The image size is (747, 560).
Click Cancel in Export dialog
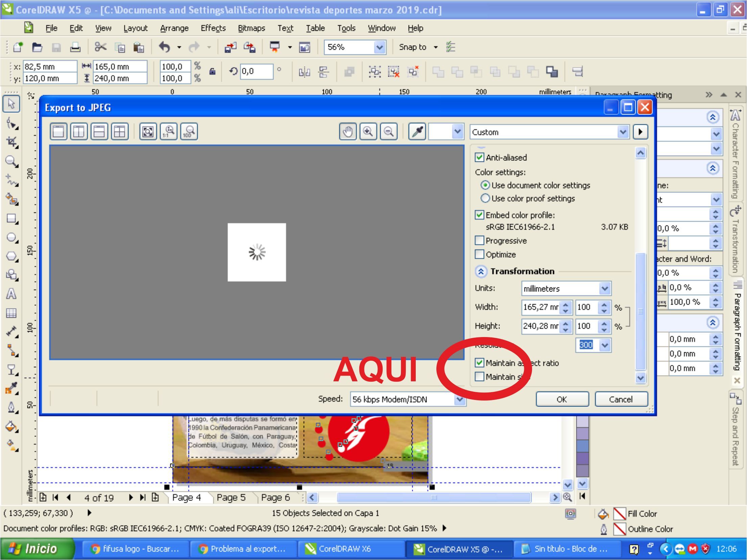coord(621,399)
